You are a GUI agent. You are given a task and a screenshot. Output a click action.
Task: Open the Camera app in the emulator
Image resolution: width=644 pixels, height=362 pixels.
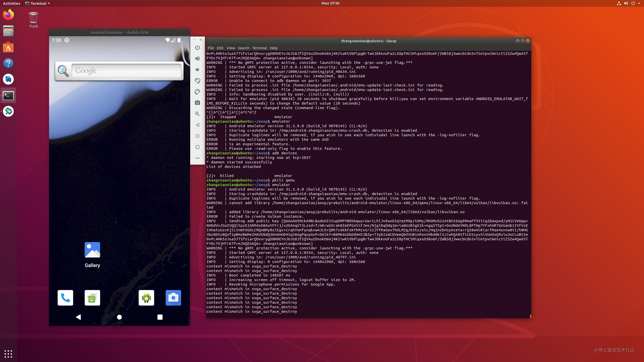[173, 298]
